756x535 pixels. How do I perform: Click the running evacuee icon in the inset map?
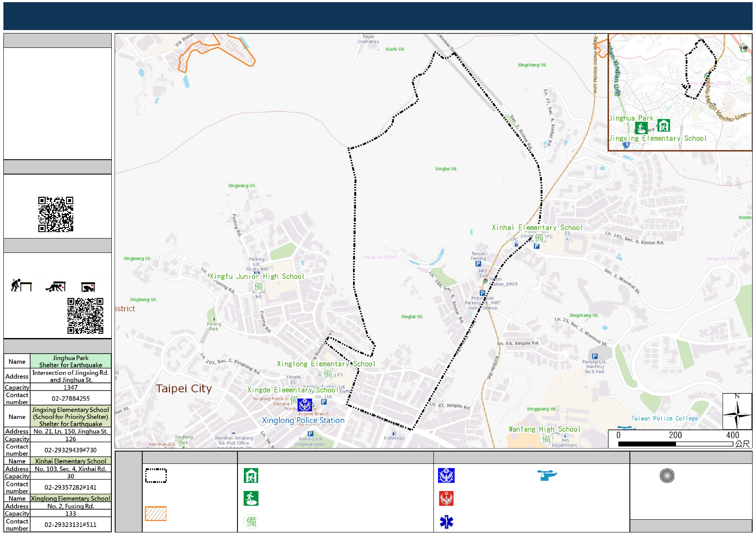[641, 128]
